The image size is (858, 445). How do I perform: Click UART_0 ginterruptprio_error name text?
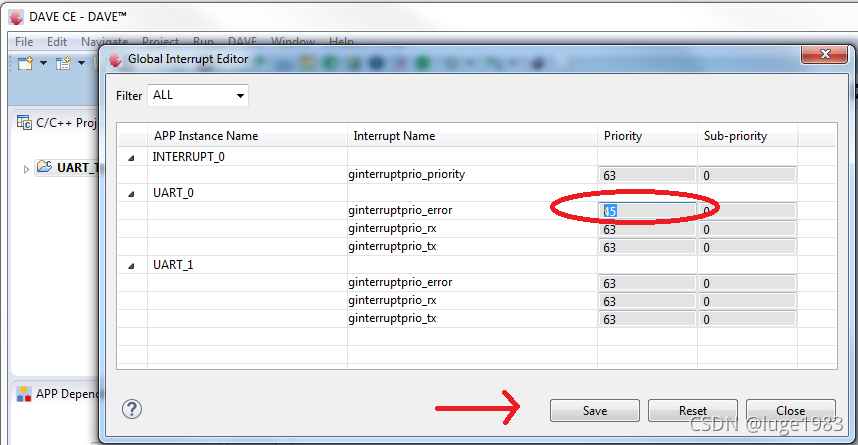coord(400,210)
